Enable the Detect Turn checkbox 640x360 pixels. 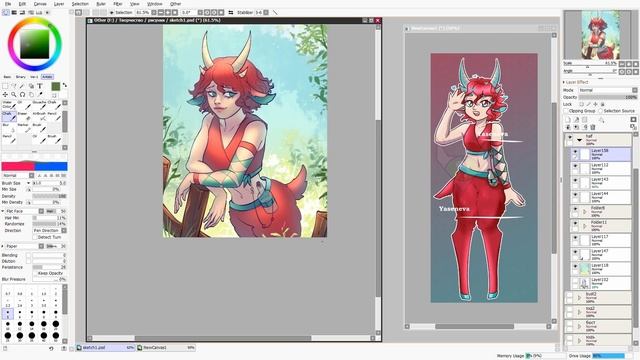(x=35, y=237)
